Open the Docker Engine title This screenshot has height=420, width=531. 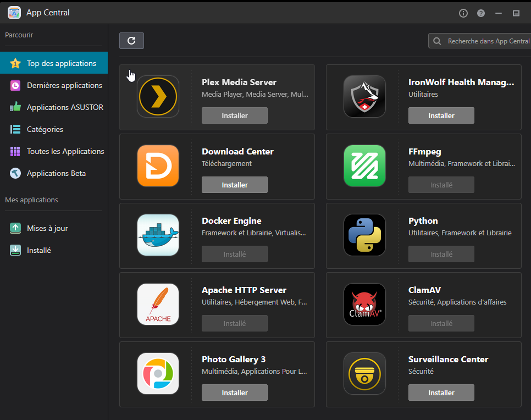coord(231,221)
